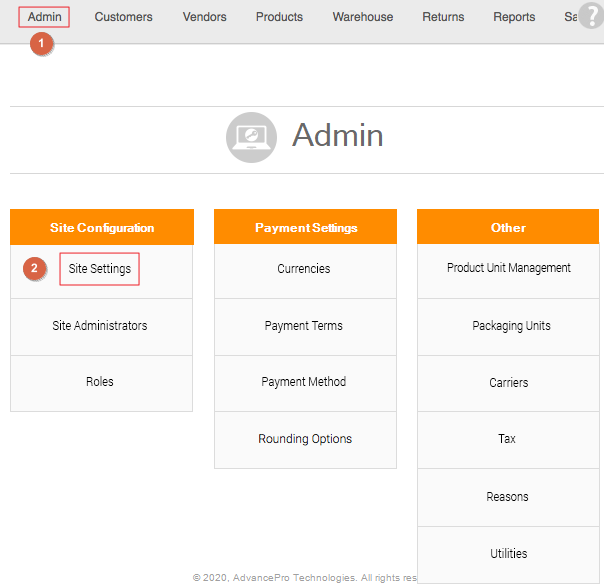This screenshot has height=588, width=604.
Task: Open the Warehouse menu
Action: (x=363, y=17)
